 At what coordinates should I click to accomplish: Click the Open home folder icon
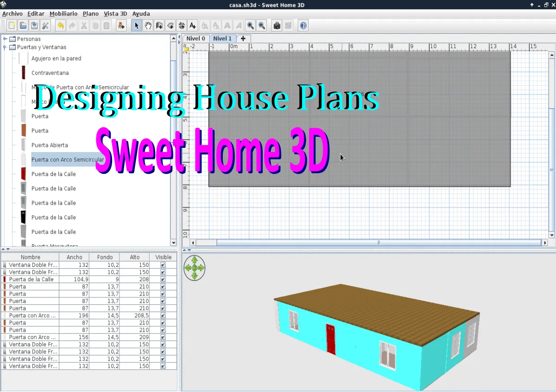click(x=23, y=25)
